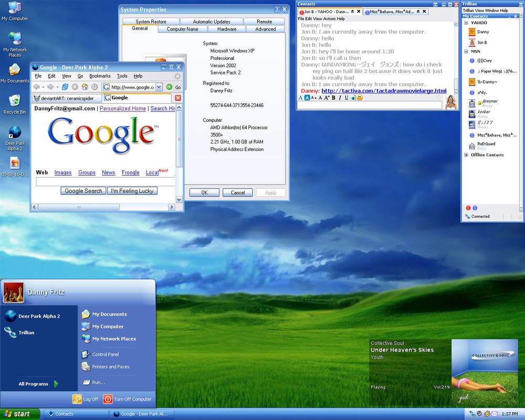Viewport: 525px width, 420px height.
Task: Expand All Programs in Start menu
Action: [38, 384]
